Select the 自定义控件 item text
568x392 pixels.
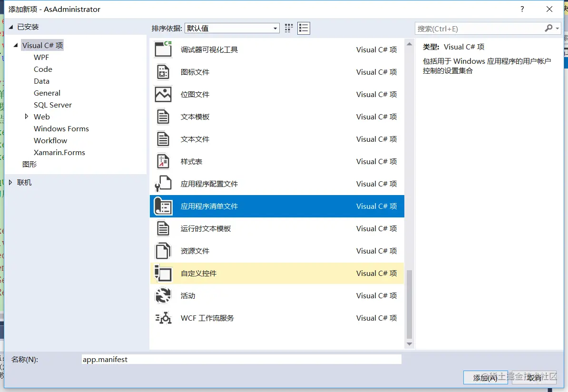point(198,274)
